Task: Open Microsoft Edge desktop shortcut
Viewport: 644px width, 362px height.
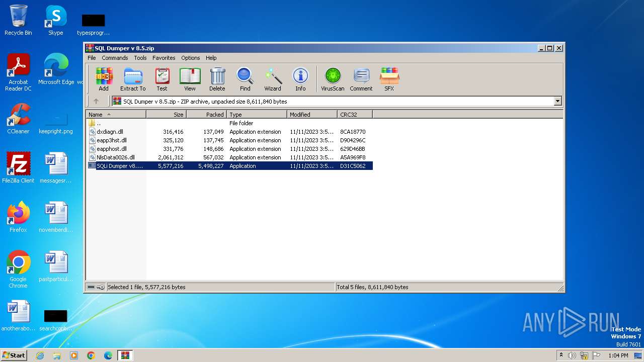Action: (x=56, y=69)
